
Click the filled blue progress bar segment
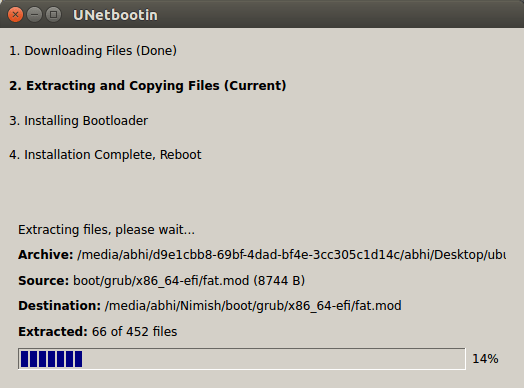click(51, 359)
